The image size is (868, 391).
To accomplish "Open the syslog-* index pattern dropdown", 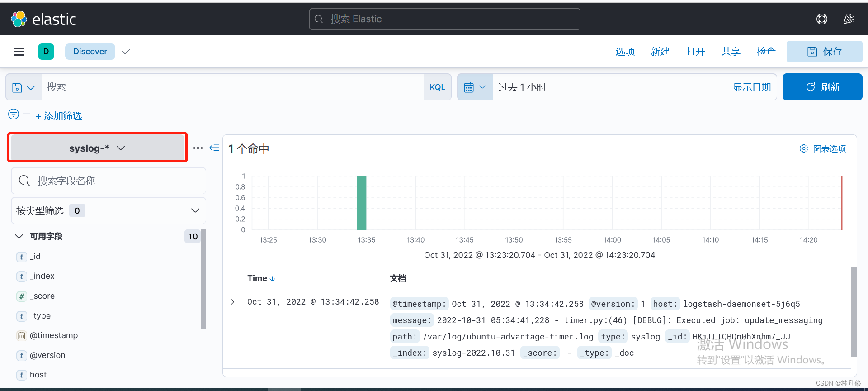I will [x=97, y=148].
